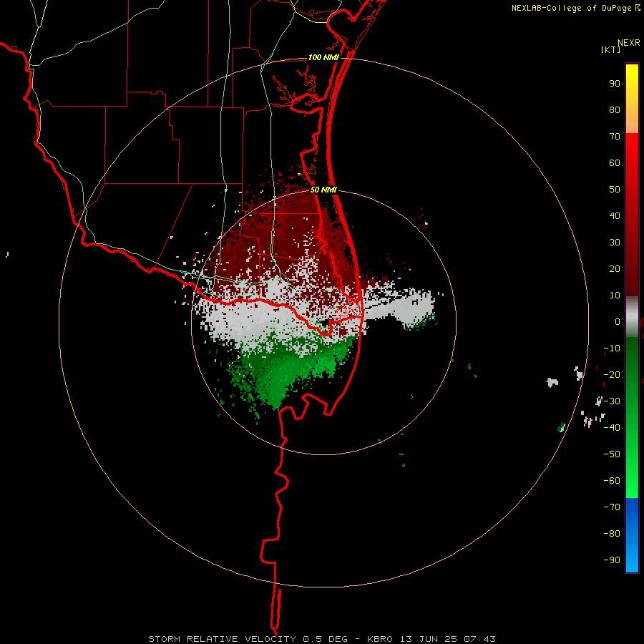Click the -70 value on the velocity scale
The height and width of the screenshot is (644, 644).
point(612,507)
